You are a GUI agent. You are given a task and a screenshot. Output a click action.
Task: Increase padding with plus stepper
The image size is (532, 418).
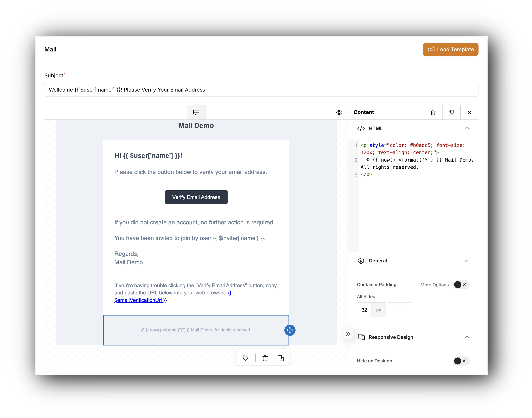[406, 310]
